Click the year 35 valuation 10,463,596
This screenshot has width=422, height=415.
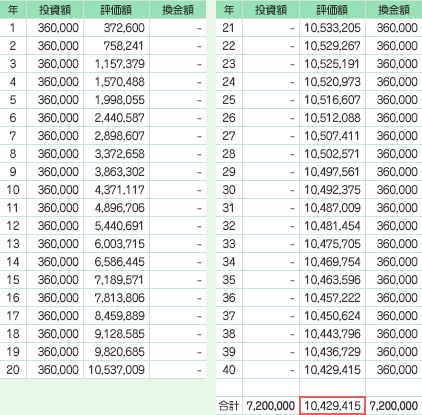pos(332,280)
